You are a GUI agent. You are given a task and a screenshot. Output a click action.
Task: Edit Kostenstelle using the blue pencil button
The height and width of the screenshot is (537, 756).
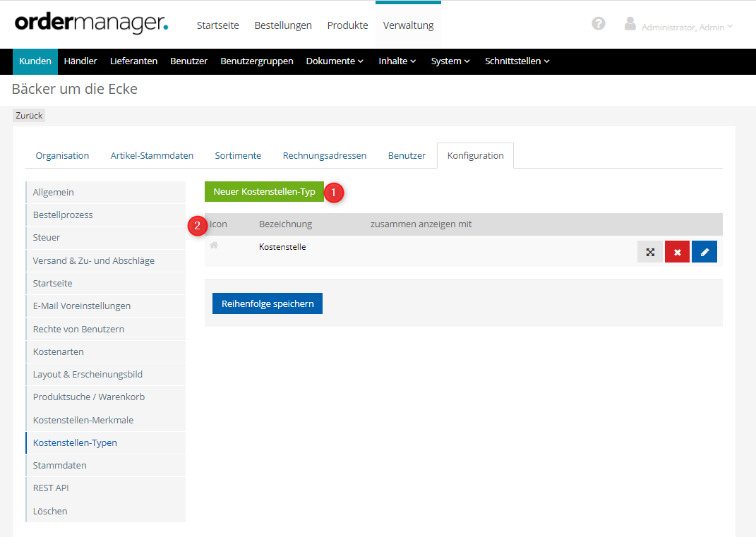point(704,252)
